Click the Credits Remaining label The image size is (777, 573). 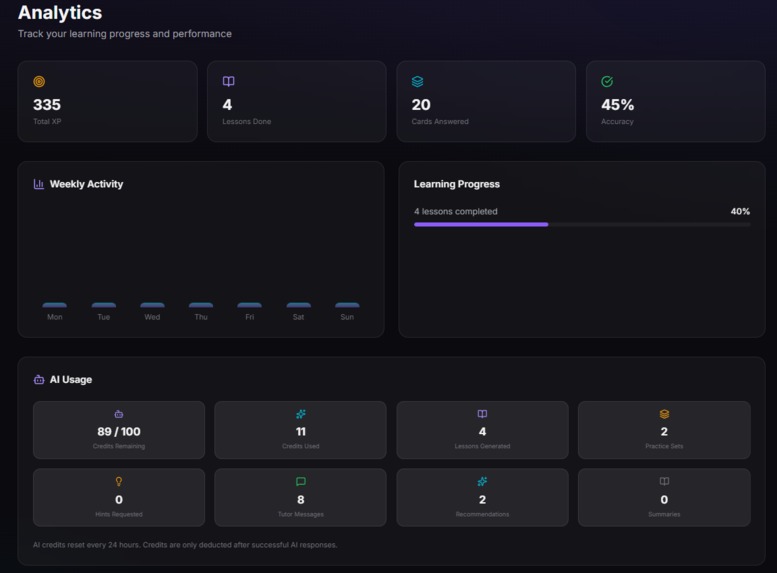119,446
